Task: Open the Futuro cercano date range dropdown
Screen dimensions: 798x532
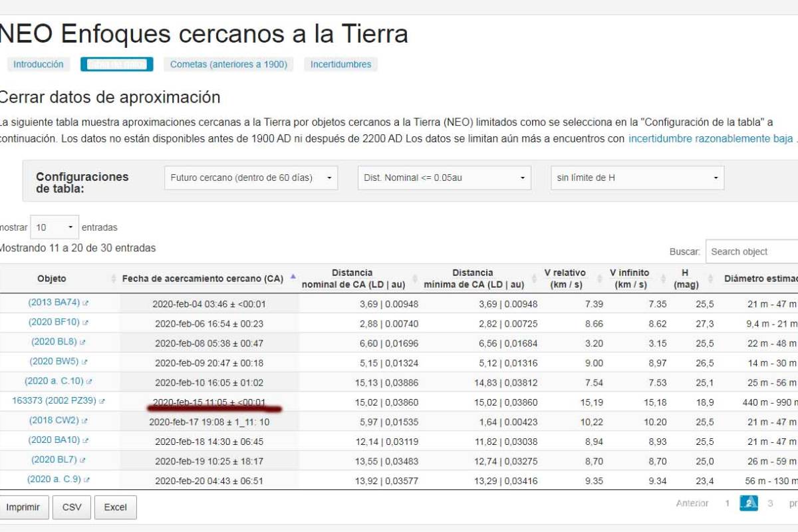Action: click(251, 178)
